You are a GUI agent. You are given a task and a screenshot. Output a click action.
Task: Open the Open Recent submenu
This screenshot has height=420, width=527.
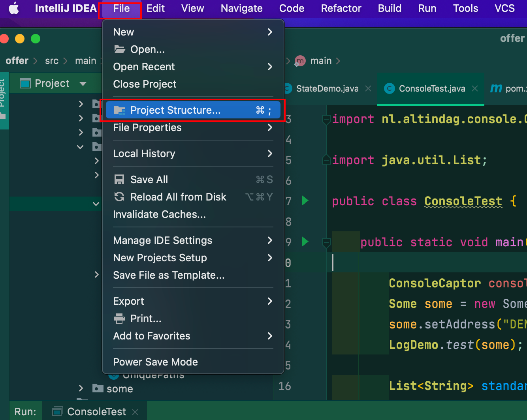point(144,66)
